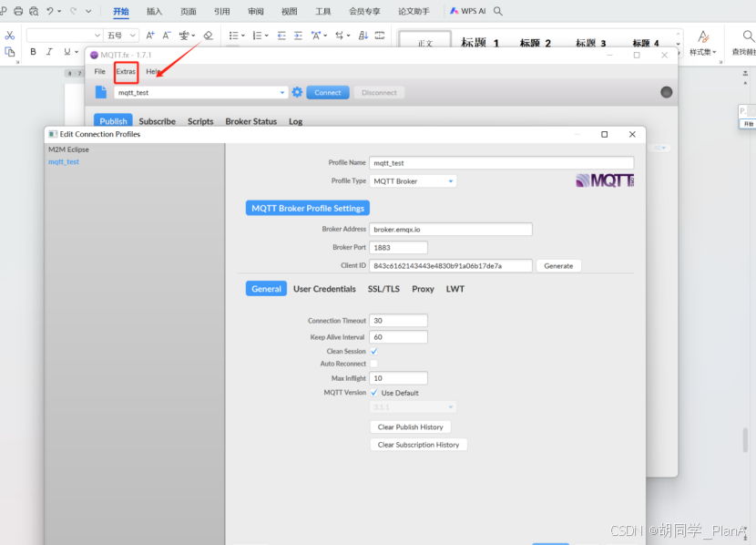The height and width of the screenshot is (545, 756).
Task: Select the M2M Eclipse profile in list
Action: (x=68, y=149)
